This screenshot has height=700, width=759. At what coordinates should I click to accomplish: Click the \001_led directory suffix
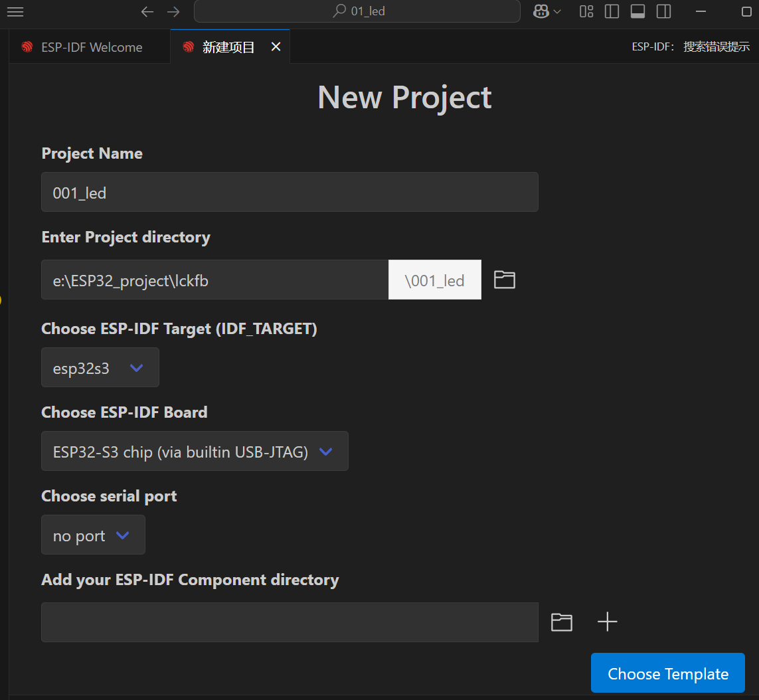435,280
